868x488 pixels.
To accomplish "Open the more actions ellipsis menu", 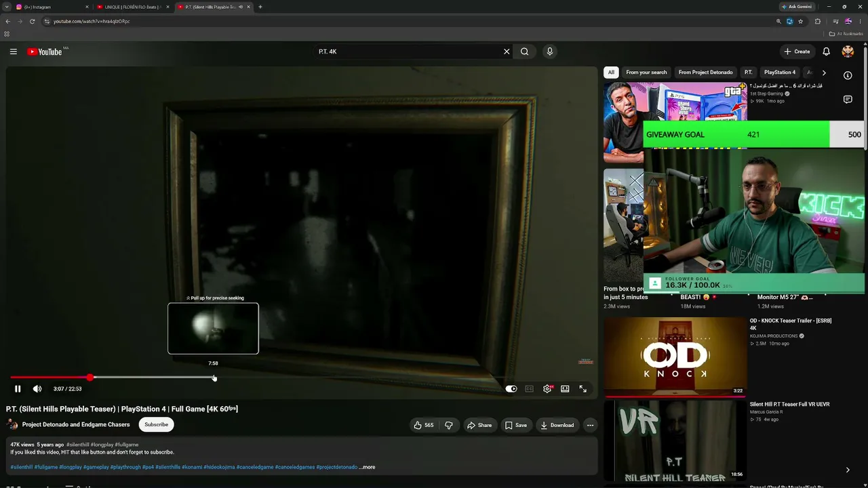I will 590,425.
